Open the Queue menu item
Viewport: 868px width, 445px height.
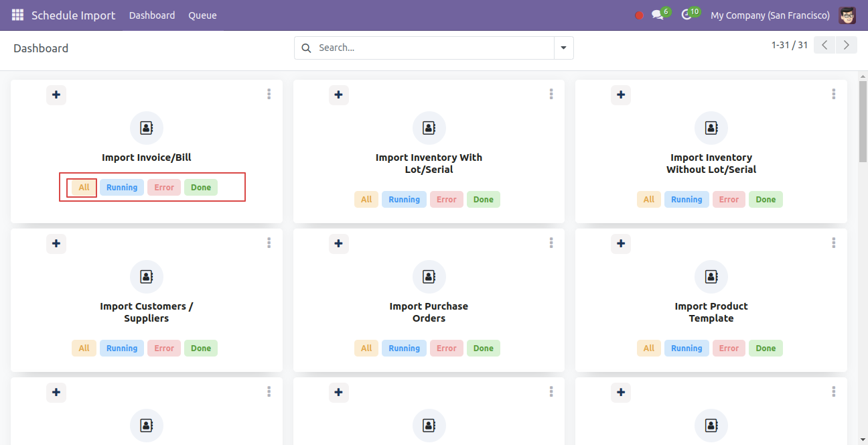point(202,15)
